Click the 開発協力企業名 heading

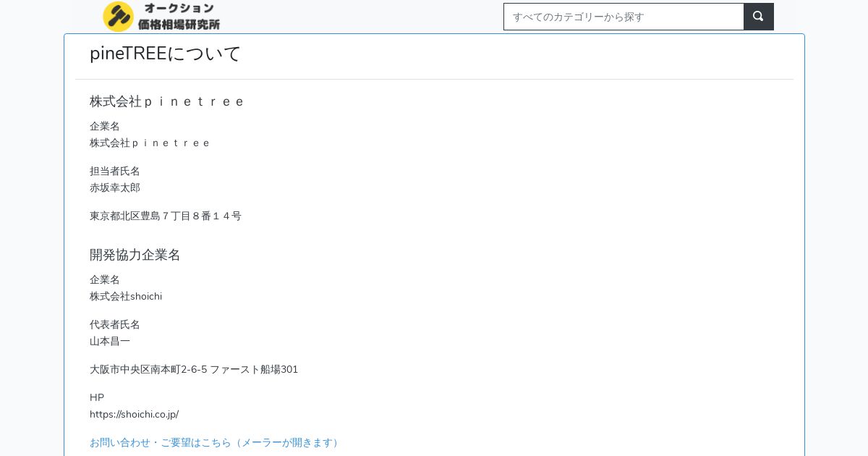click(x=135, y=255)
